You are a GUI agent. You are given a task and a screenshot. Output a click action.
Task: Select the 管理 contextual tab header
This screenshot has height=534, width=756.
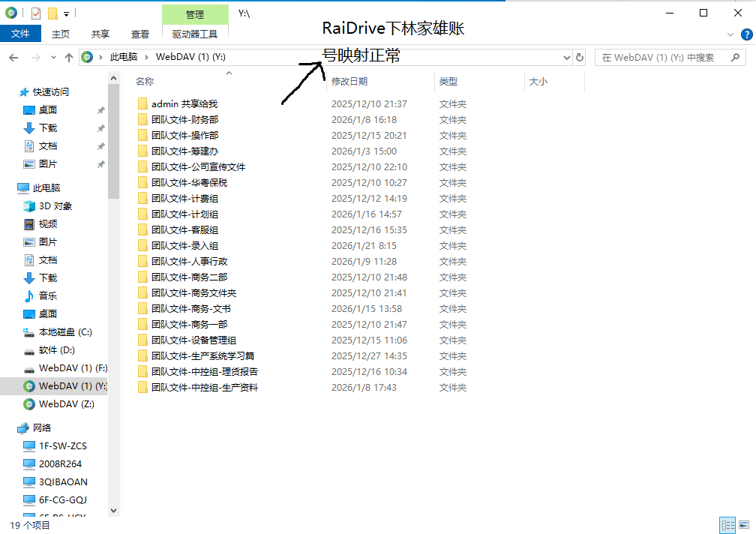[195, 14]
